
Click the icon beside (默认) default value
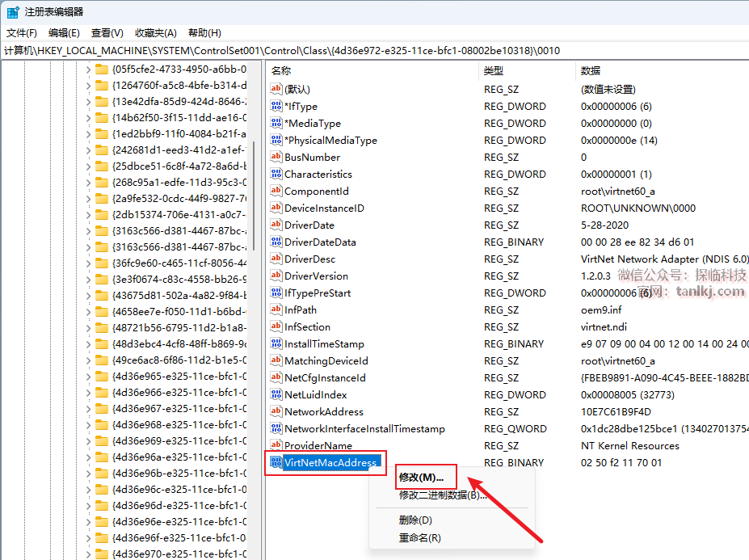[276, 89]
